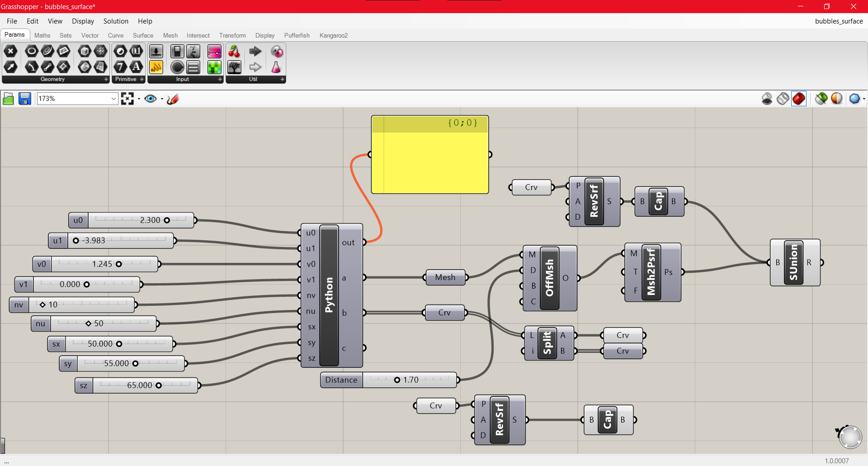Click the bubbles_surface document name at top right
868x466 pixels.
(839, 21)
